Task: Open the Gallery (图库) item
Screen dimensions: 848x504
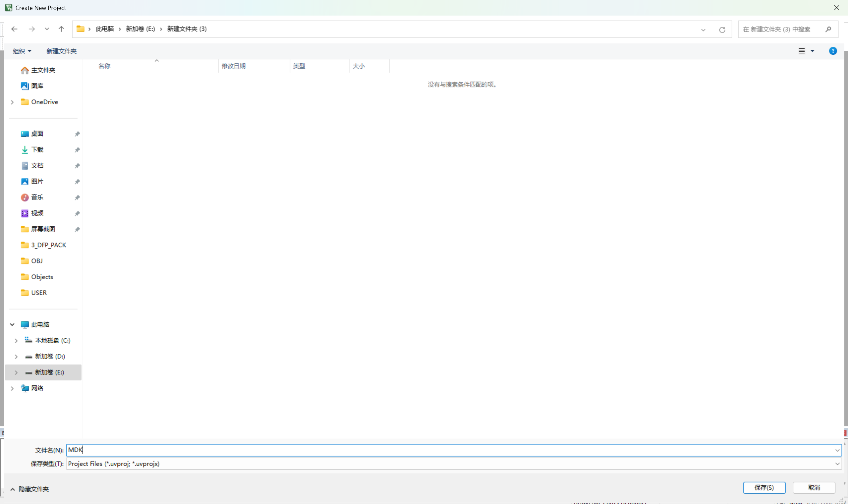Action: 37,86
